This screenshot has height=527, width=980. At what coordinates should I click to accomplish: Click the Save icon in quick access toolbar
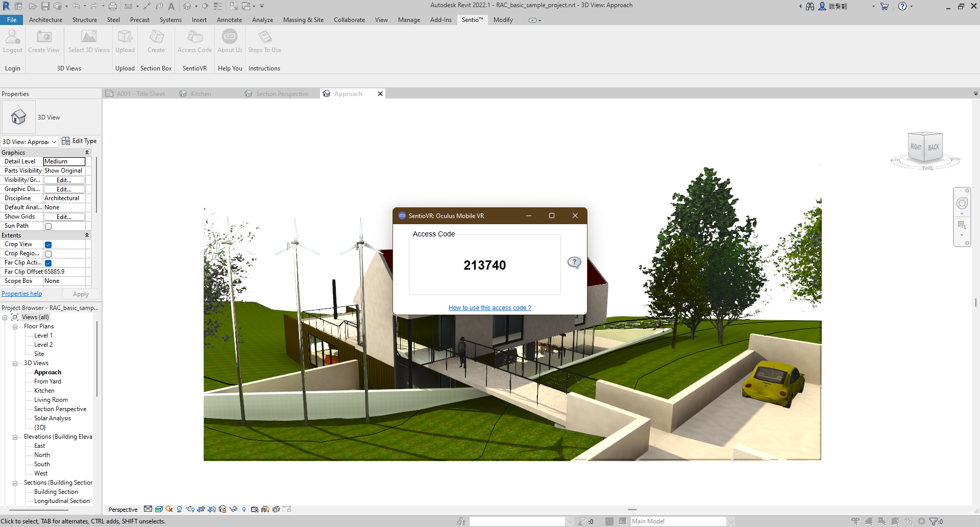(45, 6)
